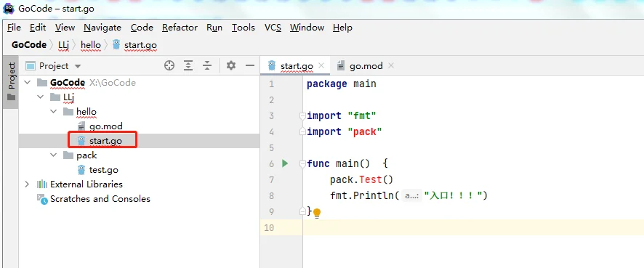Image resolution: width=644 pixels, height=268 pixels.
Task: Select the GoCode root folder
Action: click(x=68, y=83)
